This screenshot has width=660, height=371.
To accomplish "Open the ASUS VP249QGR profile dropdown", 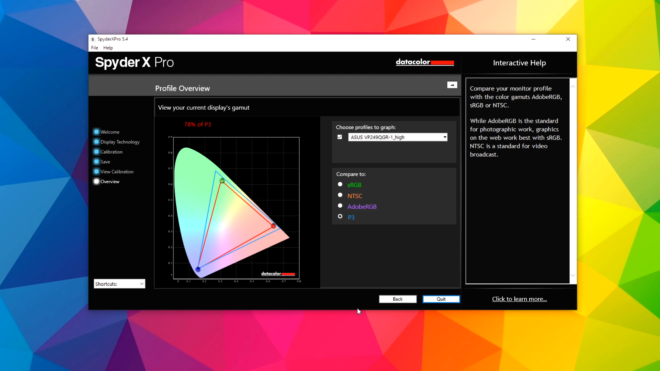I will click(397, 137).
